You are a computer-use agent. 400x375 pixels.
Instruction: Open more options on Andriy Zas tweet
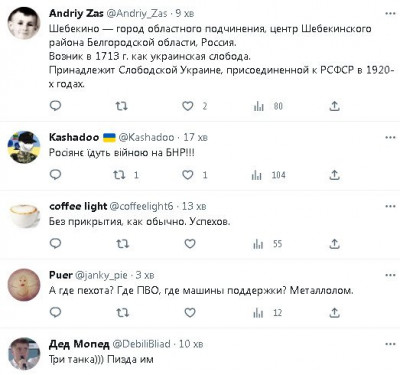pyautogui.click(x=390, y=14)
